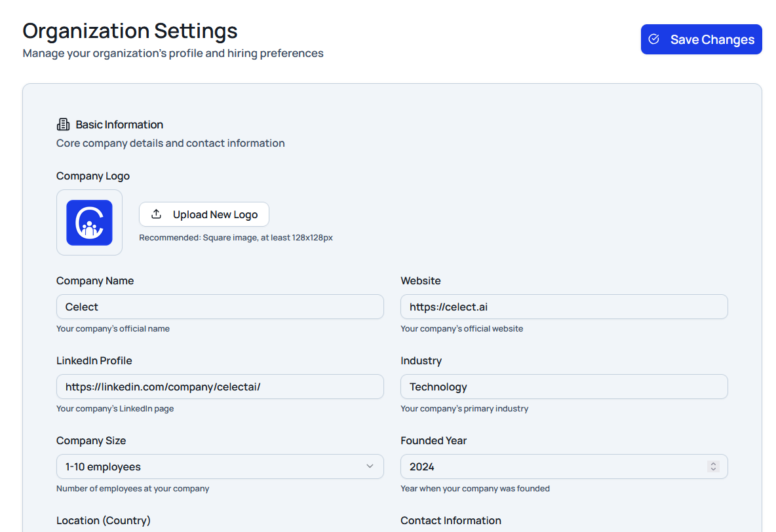
Task: Edit the LinkedIn Profile URL field
Action: coord(220,387)
